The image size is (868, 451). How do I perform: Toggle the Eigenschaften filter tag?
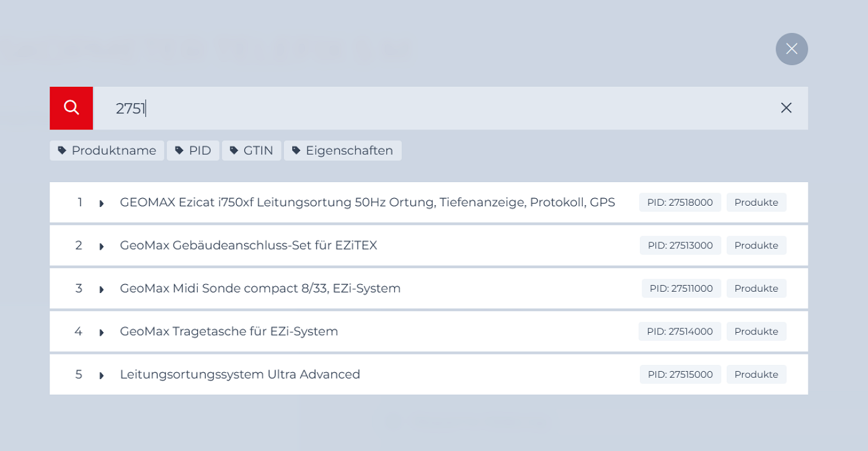coord(342,151)
